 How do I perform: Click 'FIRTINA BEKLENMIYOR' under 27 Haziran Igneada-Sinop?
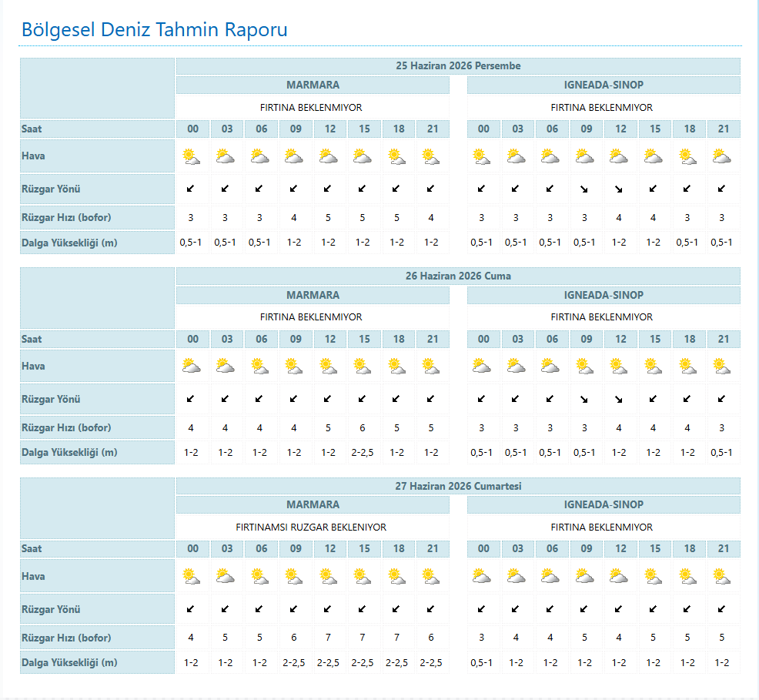[602, 528]
